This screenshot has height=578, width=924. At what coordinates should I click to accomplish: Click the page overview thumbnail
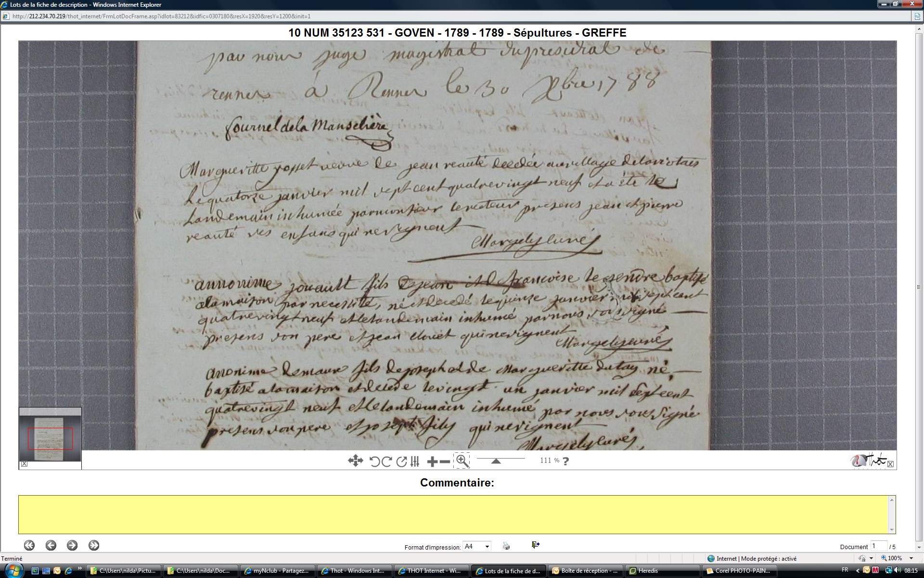(x=50, y=438)
